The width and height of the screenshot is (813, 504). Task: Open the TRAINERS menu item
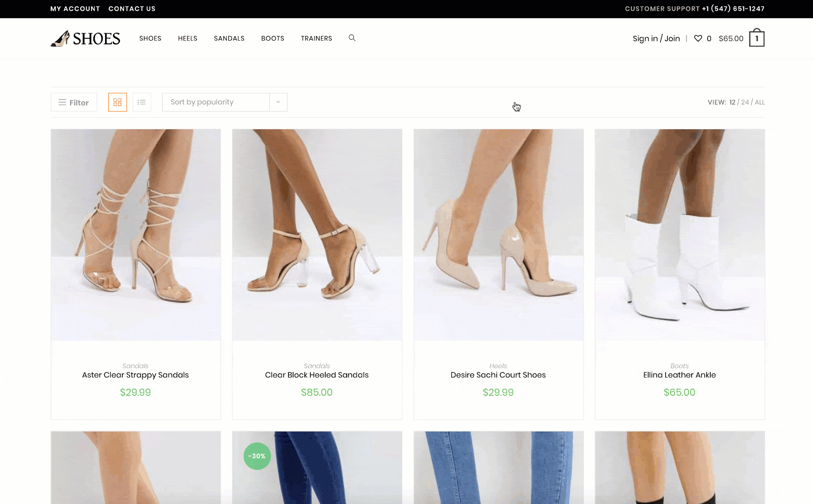[316, 38]
